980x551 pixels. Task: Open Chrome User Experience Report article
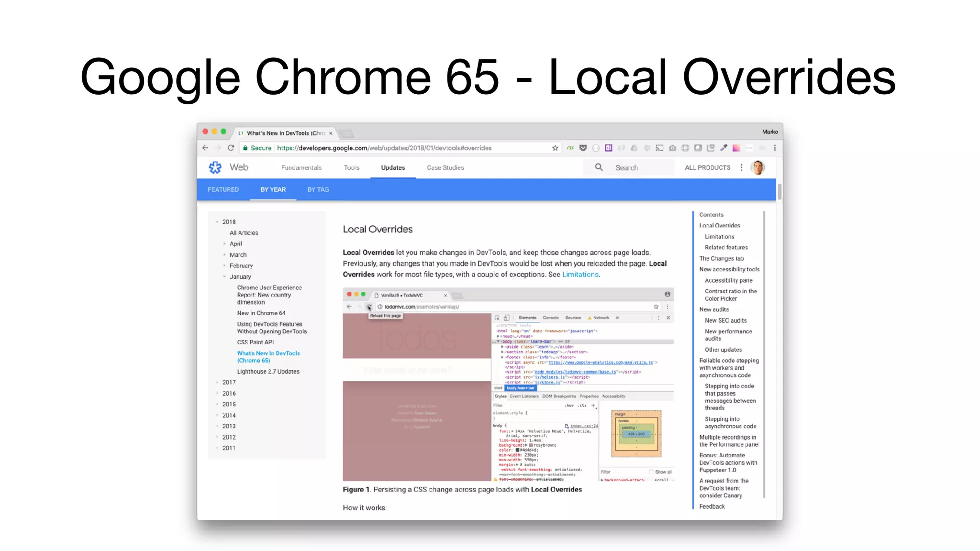(269, 295)
